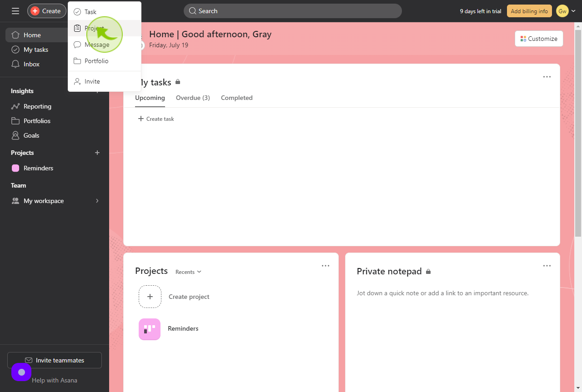Click the magnifying glass search icon
The height and width of the screenshot is (392, 582).
pos(192,11)
